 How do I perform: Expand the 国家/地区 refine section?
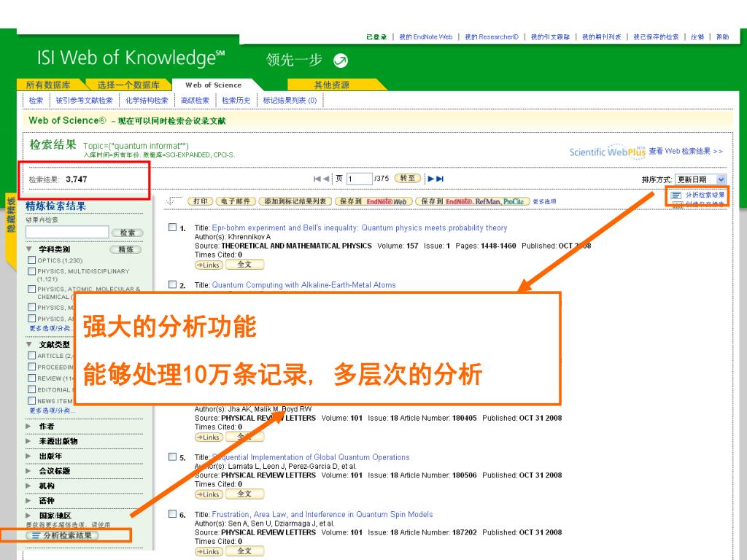point(28,516)
